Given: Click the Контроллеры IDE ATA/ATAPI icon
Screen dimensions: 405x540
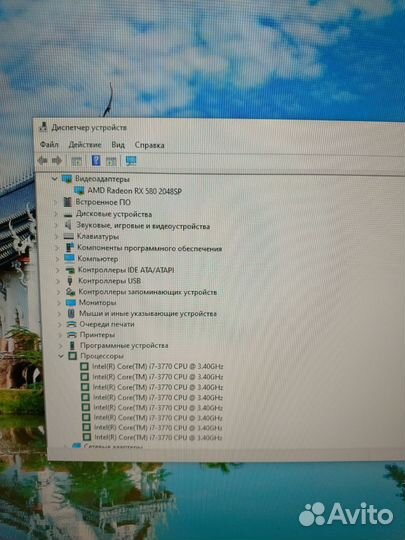Looking at the screenshot, I should 70,270.
